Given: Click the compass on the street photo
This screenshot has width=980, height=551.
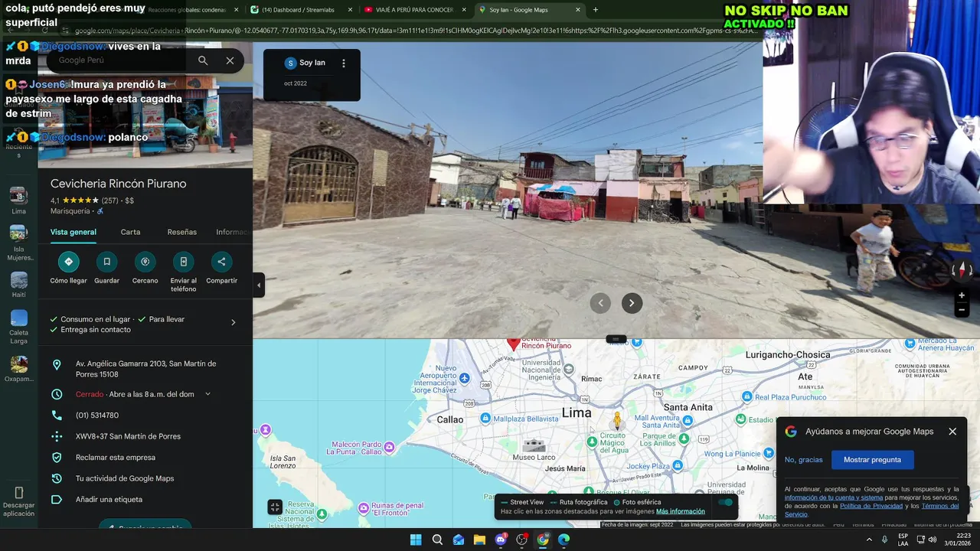Looking at the screenshot, I should pyautogui.click(x=962, y=269).
